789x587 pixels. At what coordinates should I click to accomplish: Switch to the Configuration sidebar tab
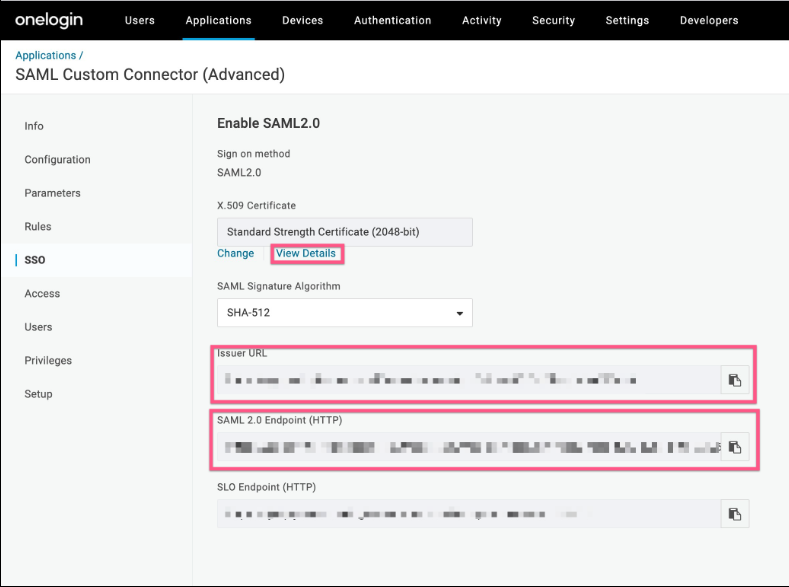[57, 160]
